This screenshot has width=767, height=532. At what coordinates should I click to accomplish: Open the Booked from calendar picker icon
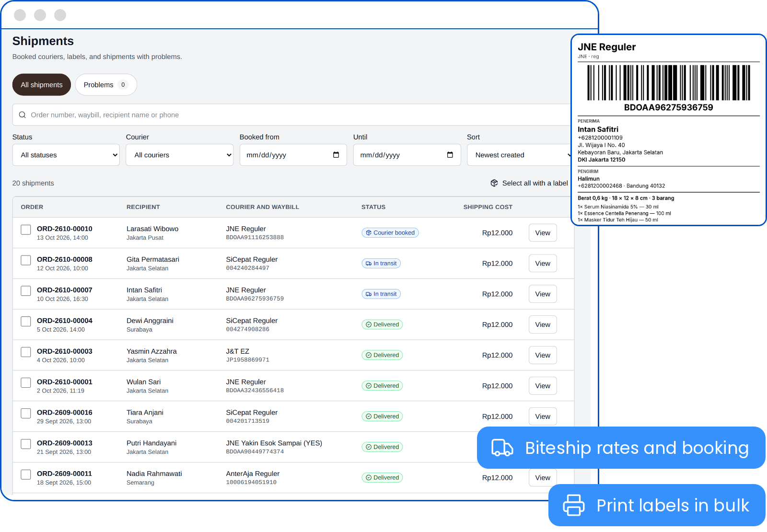[336, 155]
